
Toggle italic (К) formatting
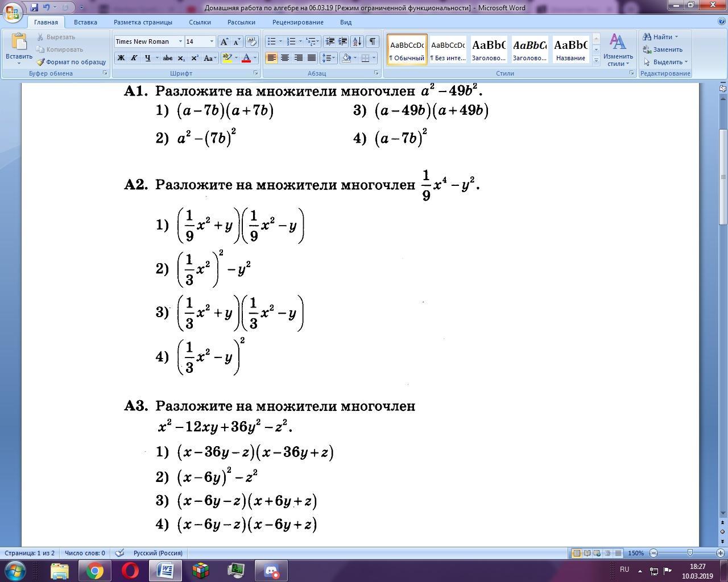pyautogui.click(x=134, y=58)
